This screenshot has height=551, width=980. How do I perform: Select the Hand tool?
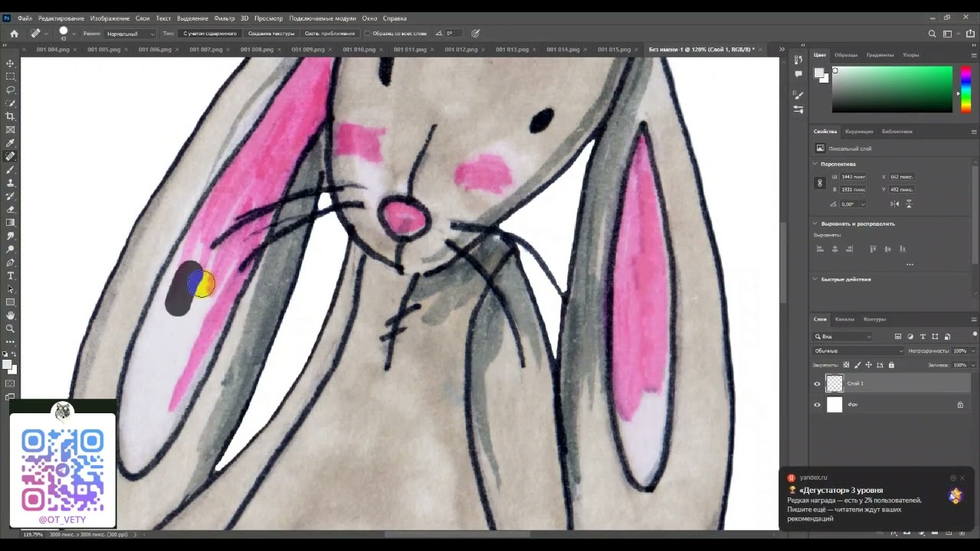[x=10, y=315]
